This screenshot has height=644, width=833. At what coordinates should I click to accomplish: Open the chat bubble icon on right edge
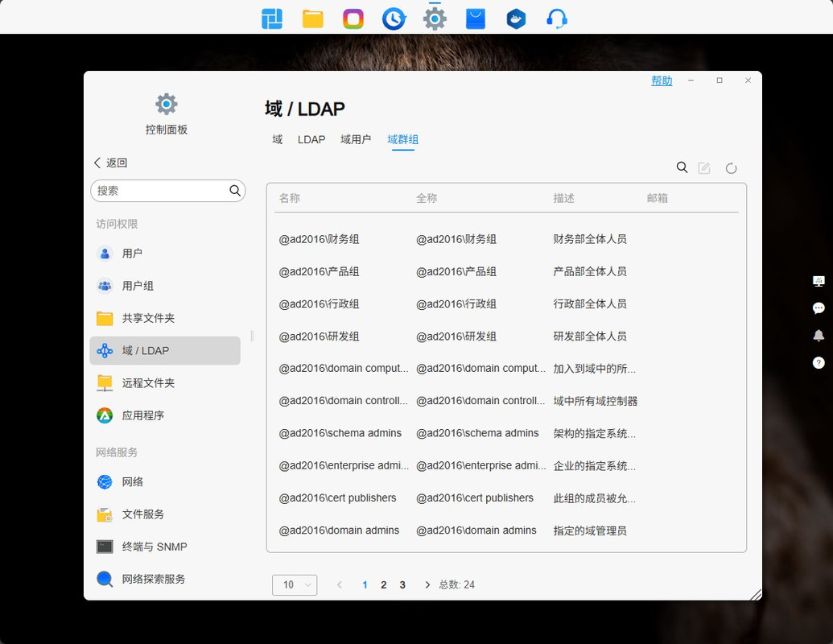point(819,308)
